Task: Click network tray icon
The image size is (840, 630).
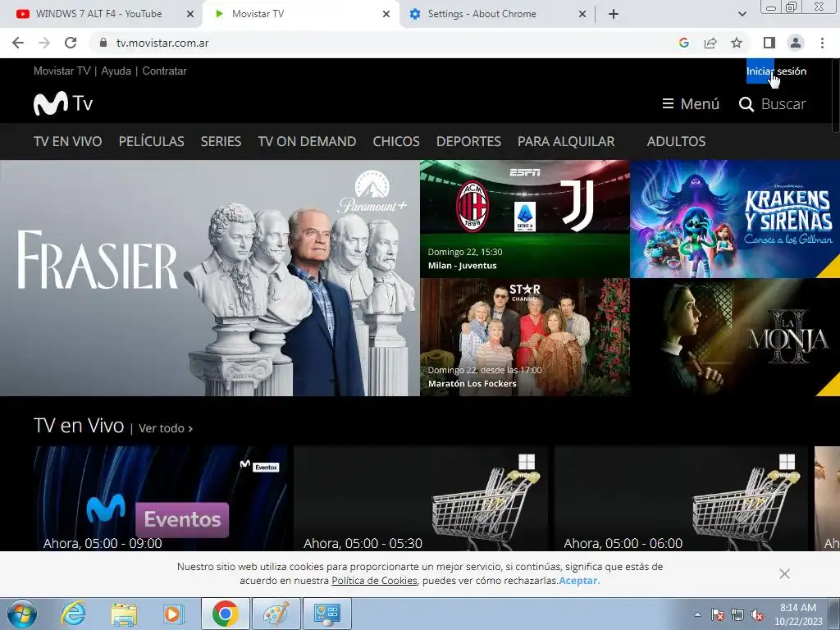Action: click(x=737, y=614)
